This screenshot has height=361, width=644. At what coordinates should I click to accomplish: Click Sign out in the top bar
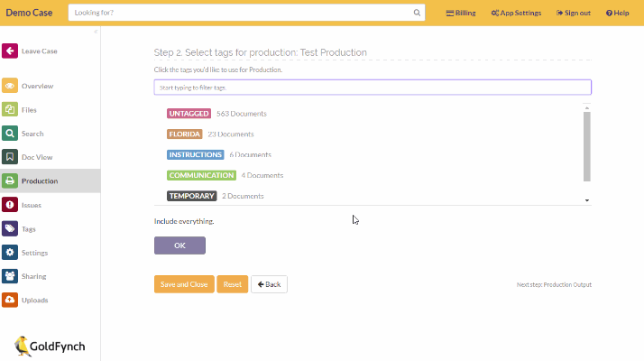tap(574, 13)
